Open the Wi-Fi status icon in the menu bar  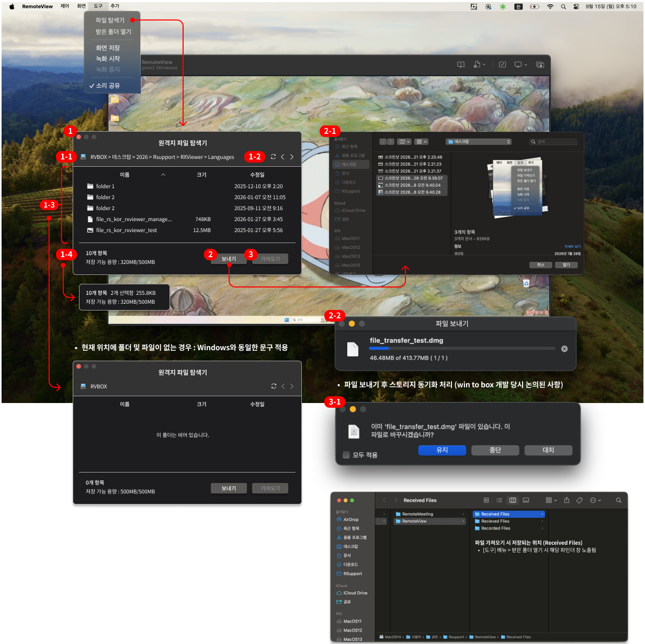550,7
